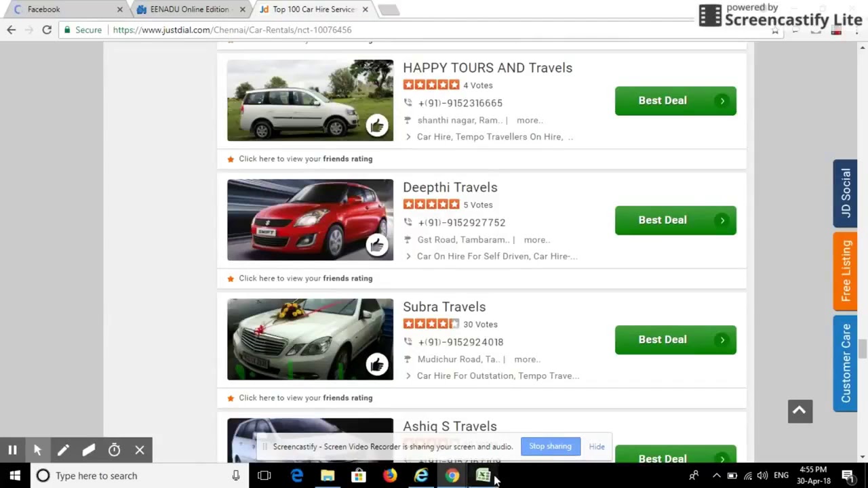Select Top 100 Car Hire Service tab
This screenshot has height=488, width=868.
(314, 9)
